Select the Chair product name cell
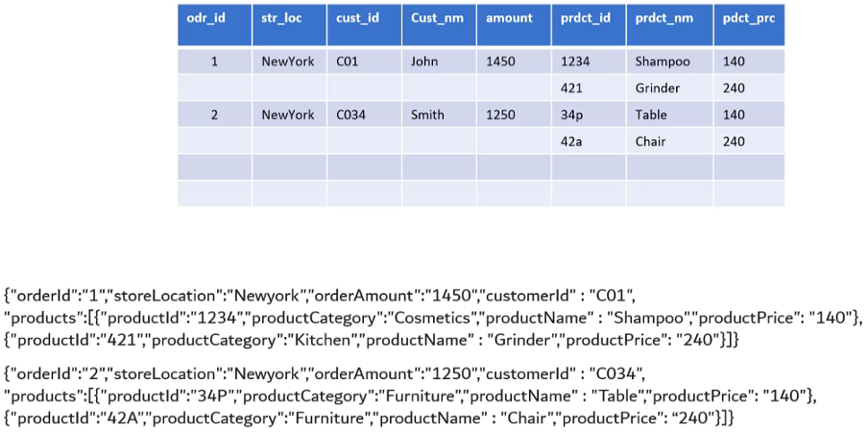The image size is (868, 432). click(650, 142)
